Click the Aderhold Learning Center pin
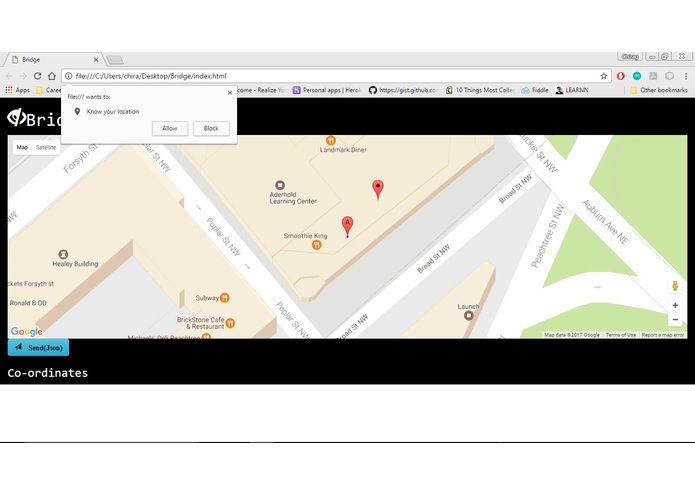Screen dimensions: 695x494 [280, 185]
